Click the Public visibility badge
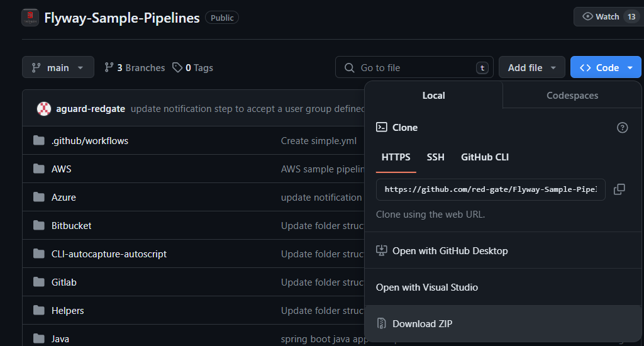The height and width of the screenshot is (346, 644). (222, 18)
